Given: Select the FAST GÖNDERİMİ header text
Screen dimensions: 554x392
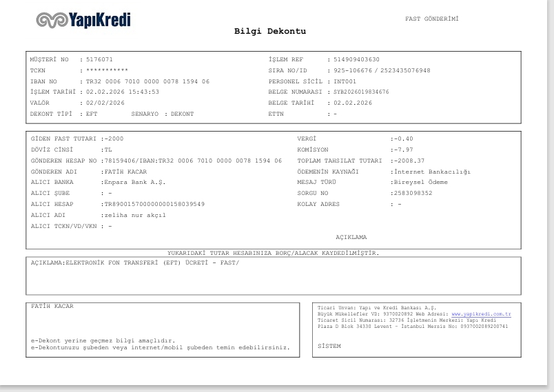Looking at the screenshot, I should tap(432, 19).
